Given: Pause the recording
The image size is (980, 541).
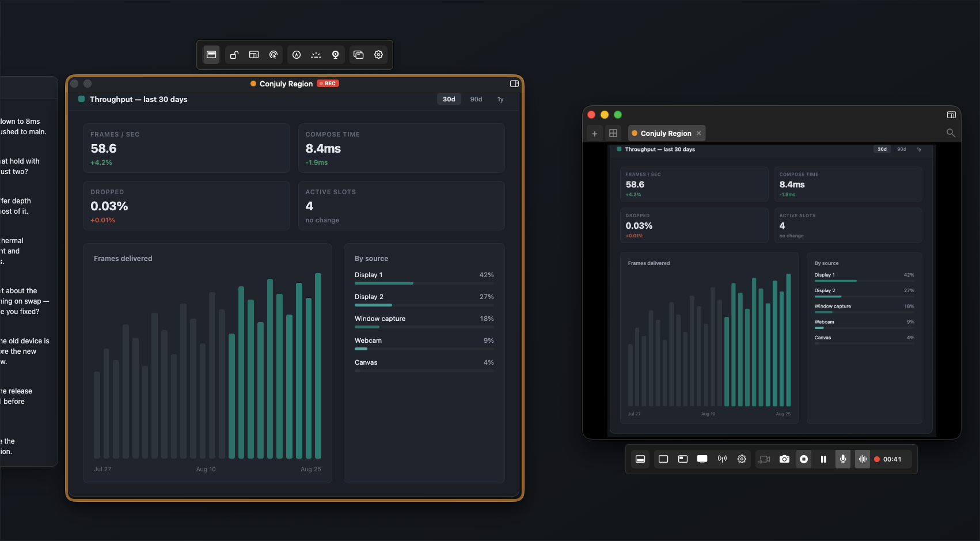Looking at the screenshot, I should (x=823, y=459).
